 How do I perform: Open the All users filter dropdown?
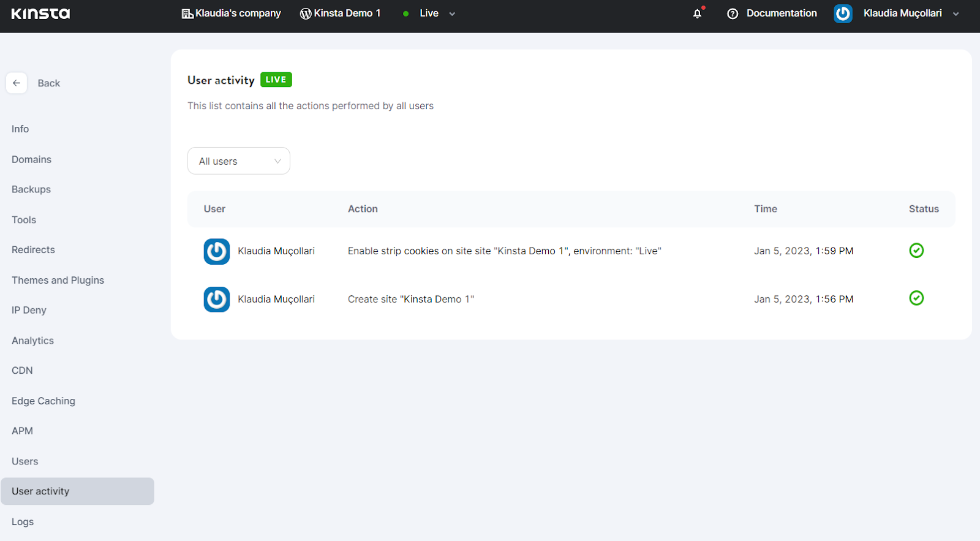pos(239,161)
